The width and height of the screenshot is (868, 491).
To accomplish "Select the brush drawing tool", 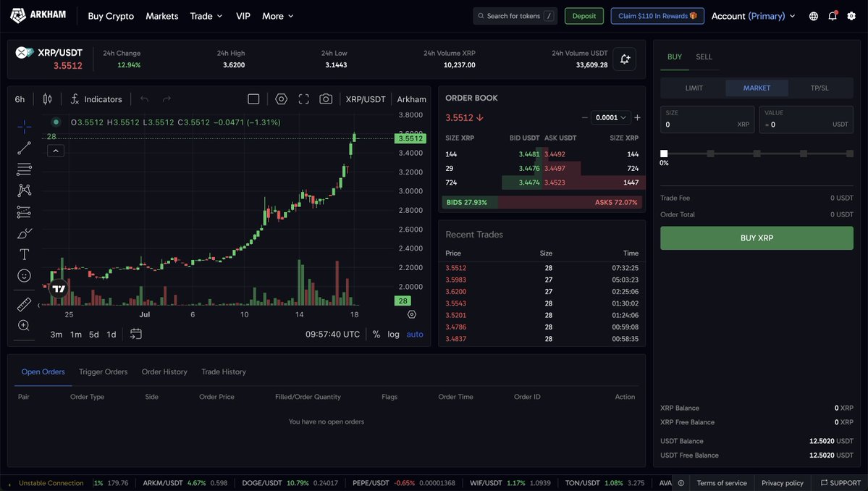I will tap(24, 233).
